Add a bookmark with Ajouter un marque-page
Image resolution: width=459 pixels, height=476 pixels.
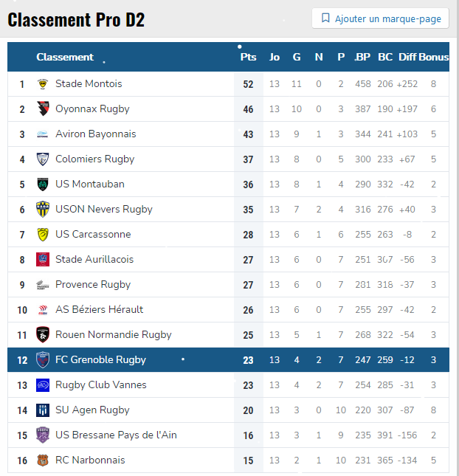coord(380,18)
